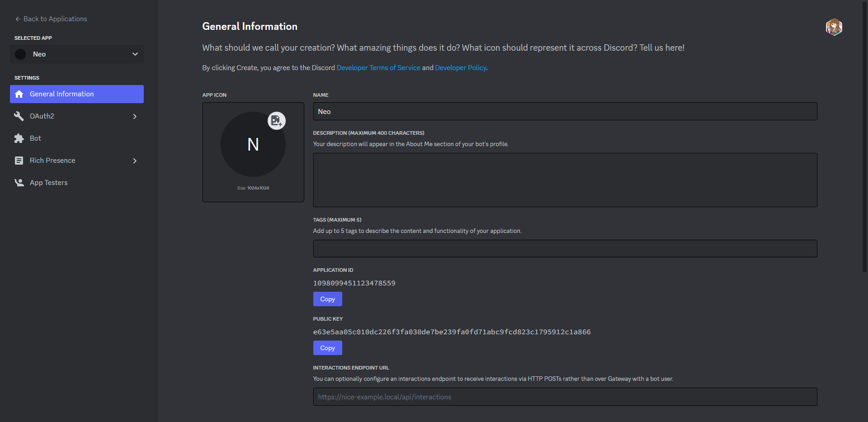This screenshot has height=422, width=868.
Task: Click into the Description text area
Action: point(565,180)
